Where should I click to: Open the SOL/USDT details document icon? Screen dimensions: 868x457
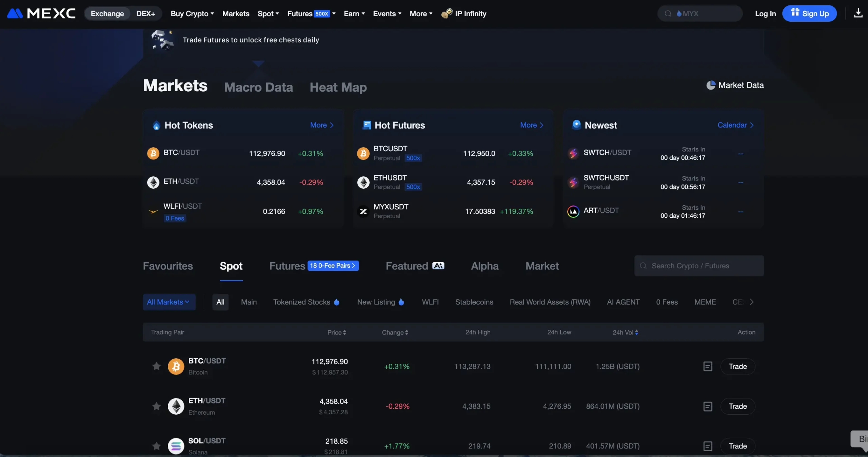[708, 446]
